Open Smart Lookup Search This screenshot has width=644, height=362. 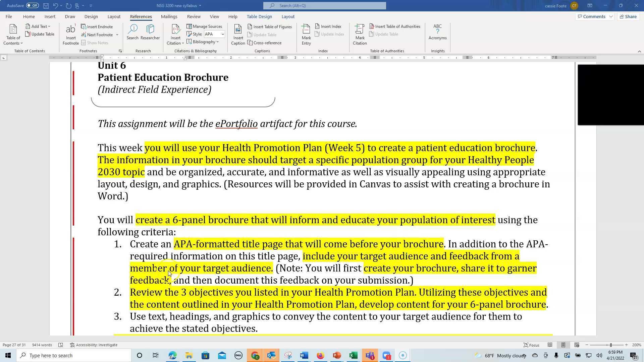click(x=132, y=34)
